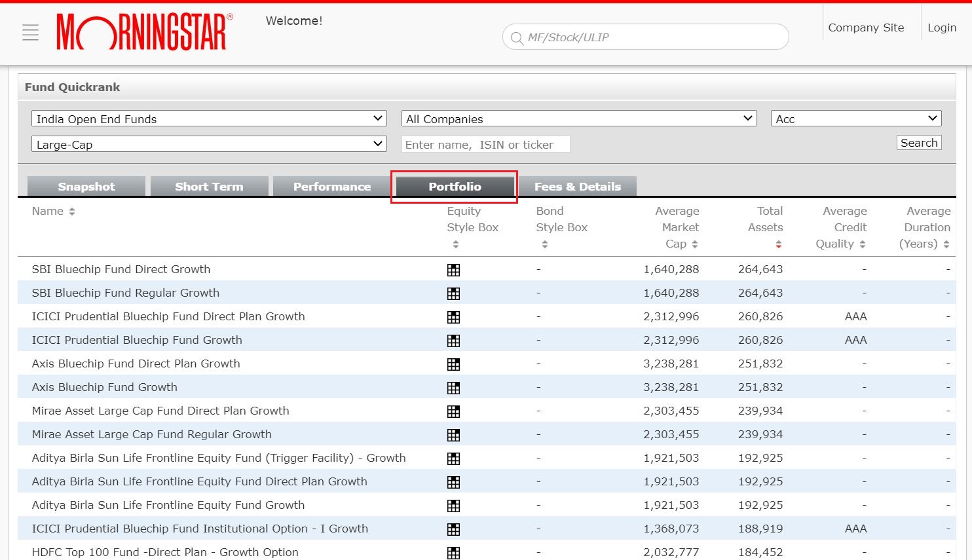Sort by Total Assets column arrows
Screen dimensions: 972x560
pos(778,244)
